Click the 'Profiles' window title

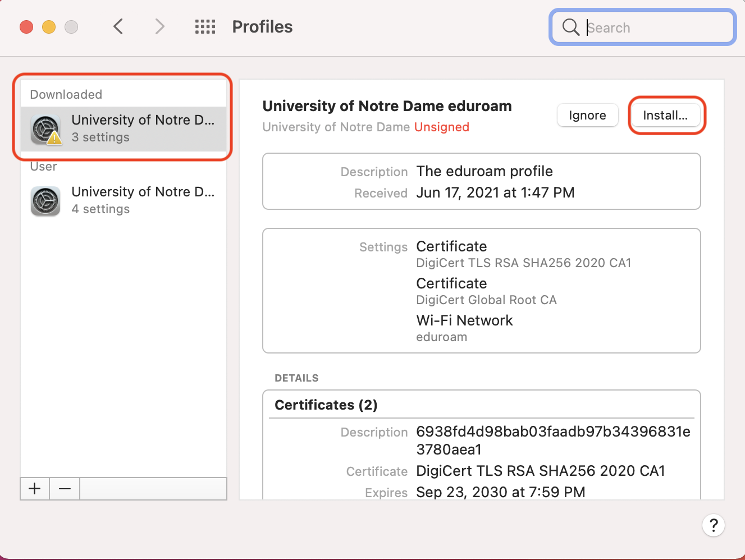click(262, 27)
